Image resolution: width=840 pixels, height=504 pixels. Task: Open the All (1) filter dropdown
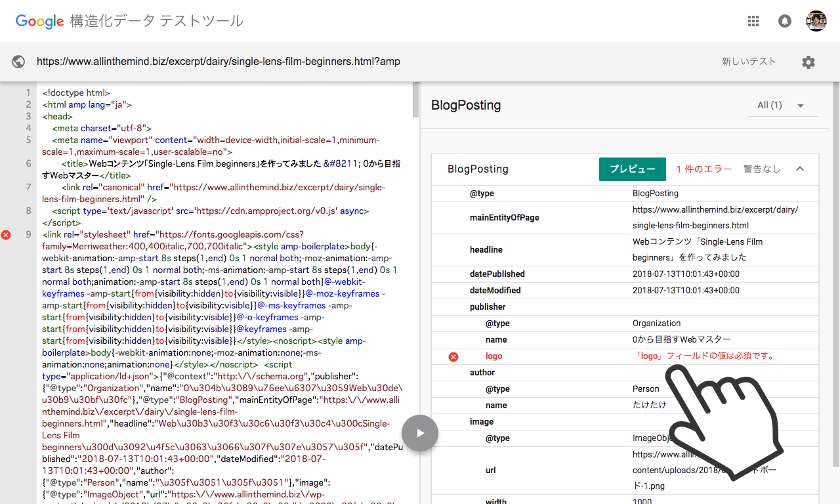pos(781,105)
